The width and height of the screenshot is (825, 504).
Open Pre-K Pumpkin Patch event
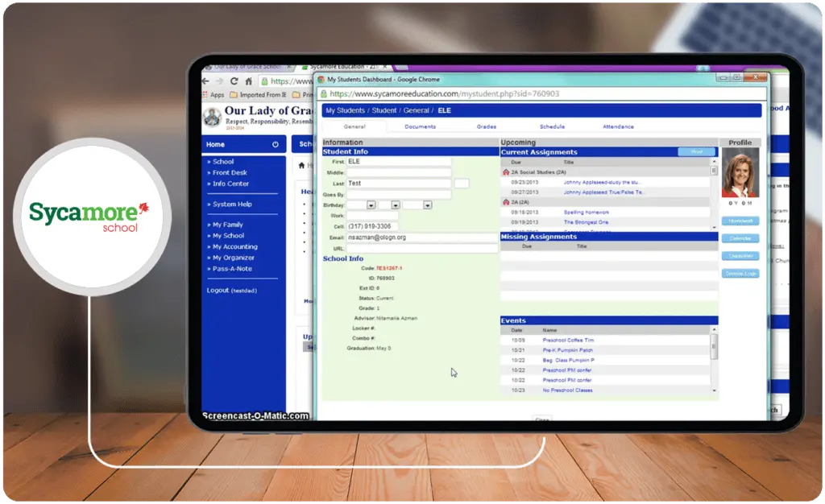[x=567, y=350]
